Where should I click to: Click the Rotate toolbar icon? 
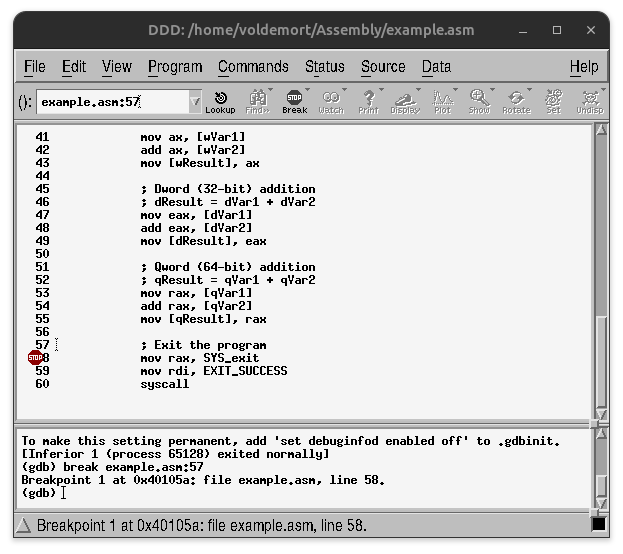[x=516, y=102]
